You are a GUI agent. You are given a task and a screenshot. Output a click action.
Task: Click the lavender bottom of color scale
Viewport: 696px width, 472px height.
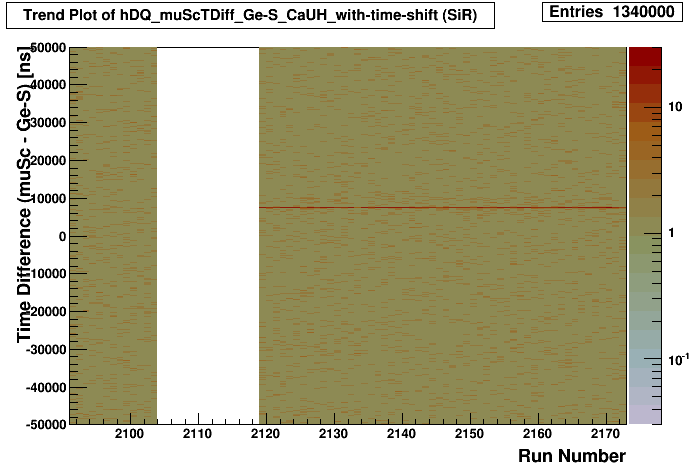coord(644,415)
